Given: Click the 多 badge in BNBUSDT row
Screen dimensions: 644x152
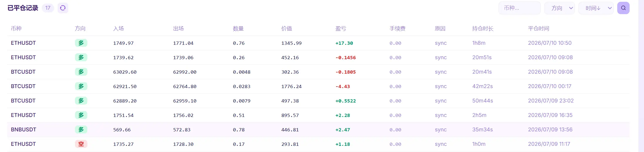Looking at the screenshot, I should pyautogui.click(x=81, y=130).
